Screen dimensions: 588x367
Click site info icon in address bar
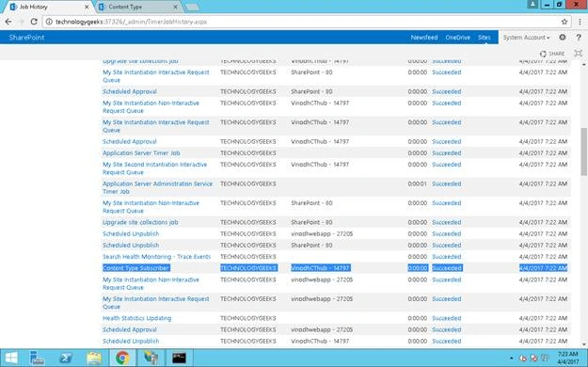click(x=49, y=22)
